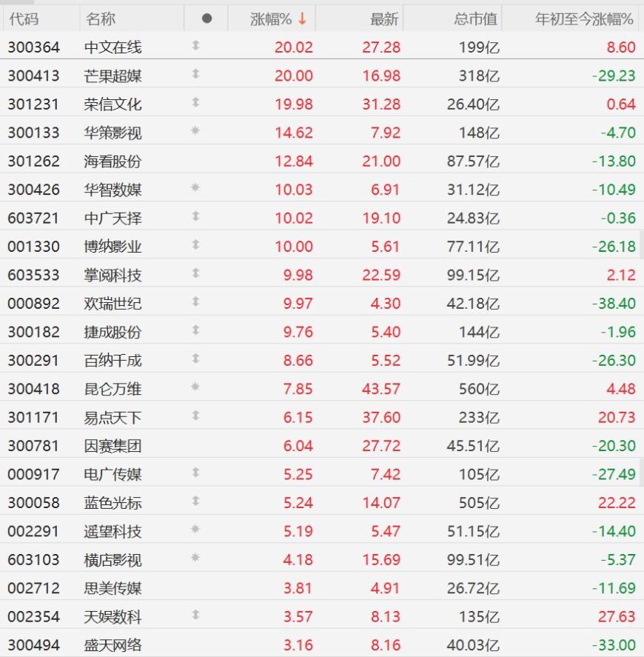Click the marker icon in 中广天择 row
The width and height of the screenshot is (644, 657).
point(195,216)
